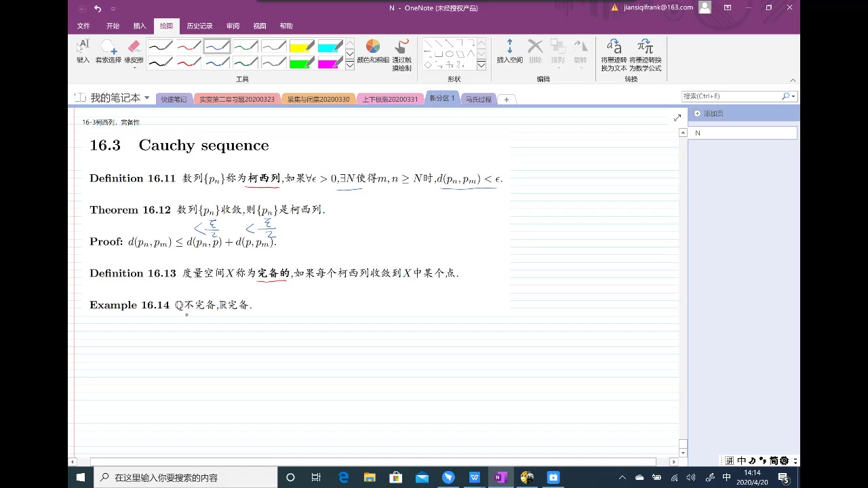This screenshot has width=868, height=488.
Task: Expand the pen gallery with the More arrow
Action: 350,65
